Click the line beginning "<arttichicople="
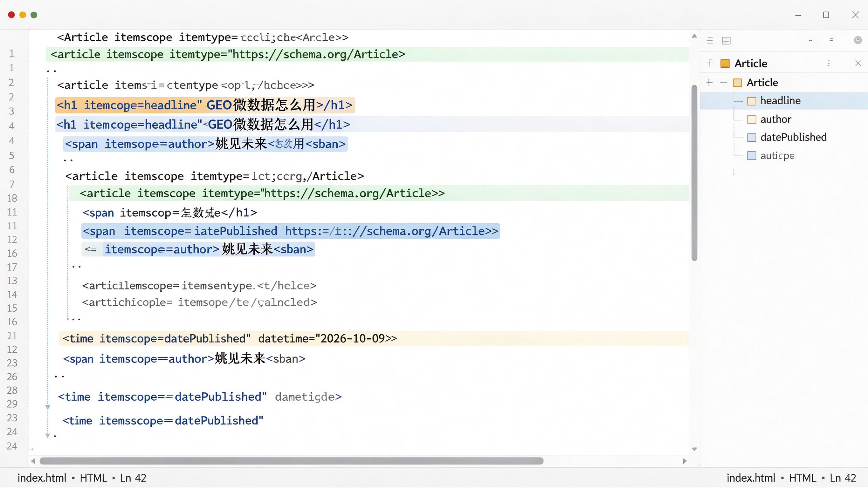The width and height of the screenshot is (868, 488). pos(199,302)
